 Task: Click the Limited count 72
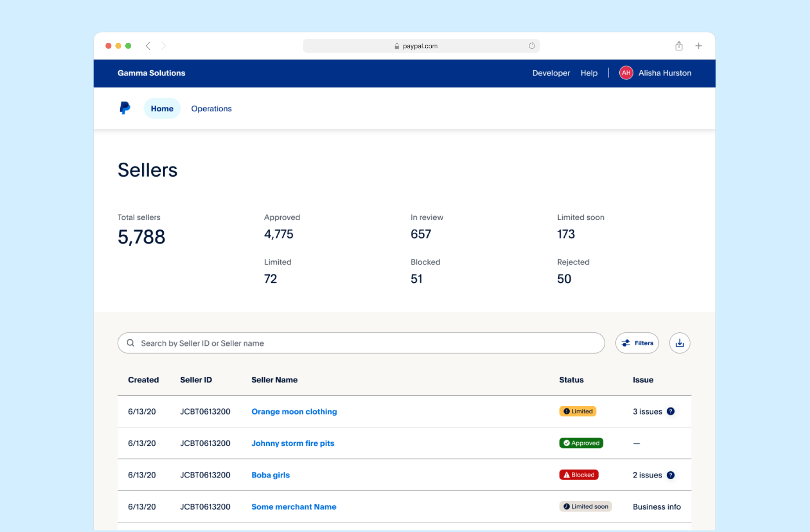[x=271, y=279]
